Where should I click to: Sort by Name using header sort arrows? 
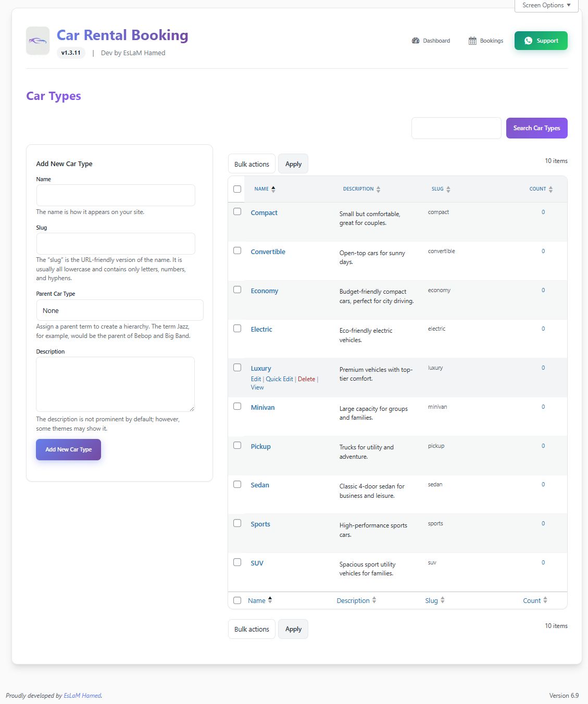pyautogui.click(x=273, y=189)
